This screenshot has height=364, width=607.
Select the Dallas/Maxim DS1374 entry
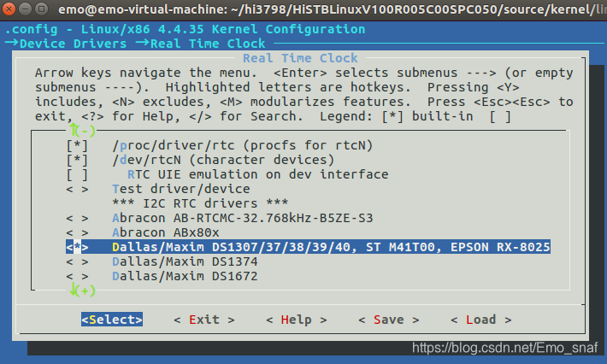185,261
